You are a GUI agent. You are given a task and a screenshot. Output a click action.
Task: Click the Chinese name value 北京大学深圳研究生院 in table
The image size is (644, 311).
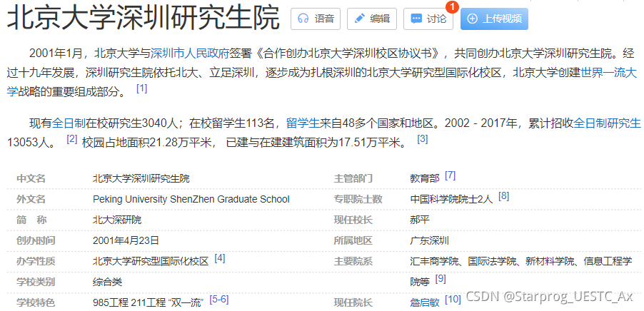[141, 179]
